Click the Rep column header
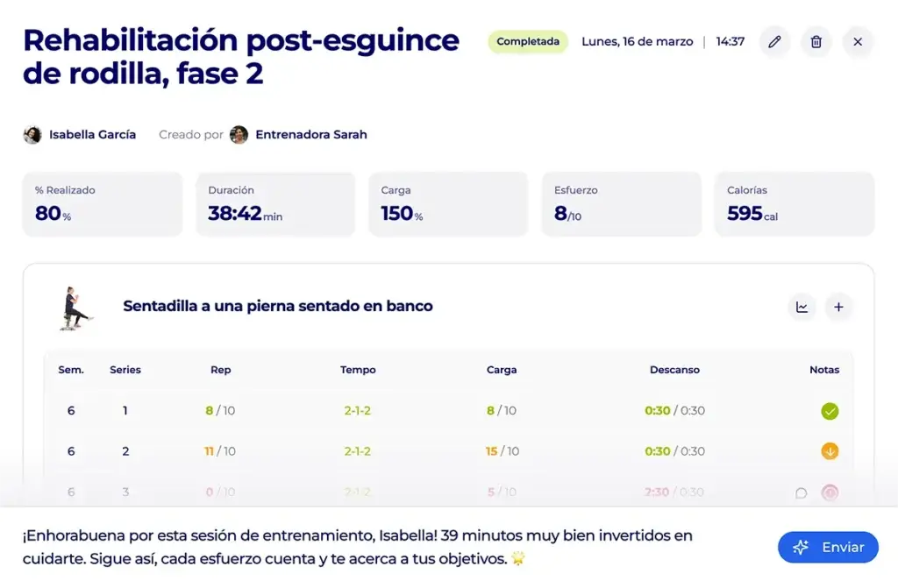This screenshot has height=588, width=898. pos(220,370)
